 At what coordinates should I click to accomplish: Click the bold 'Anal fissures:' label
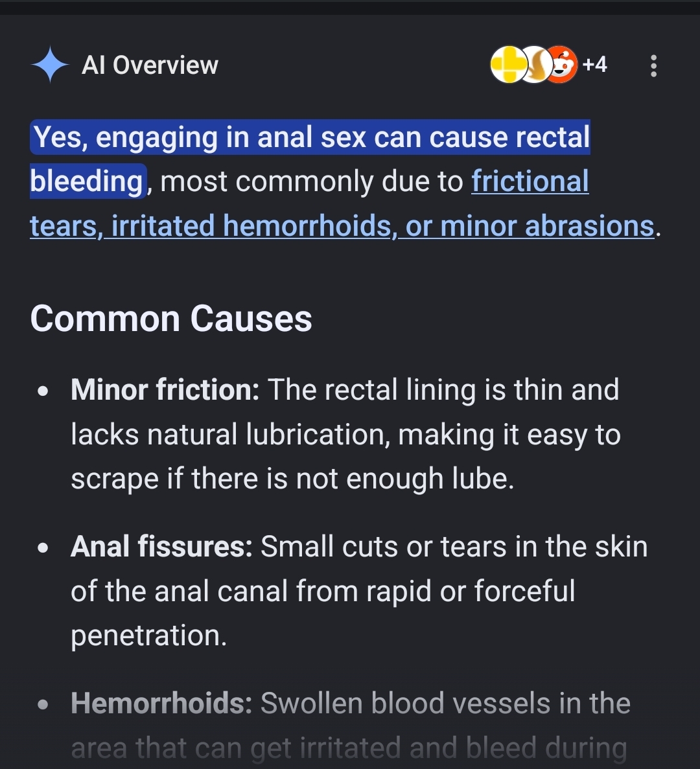tap(161, 546)
